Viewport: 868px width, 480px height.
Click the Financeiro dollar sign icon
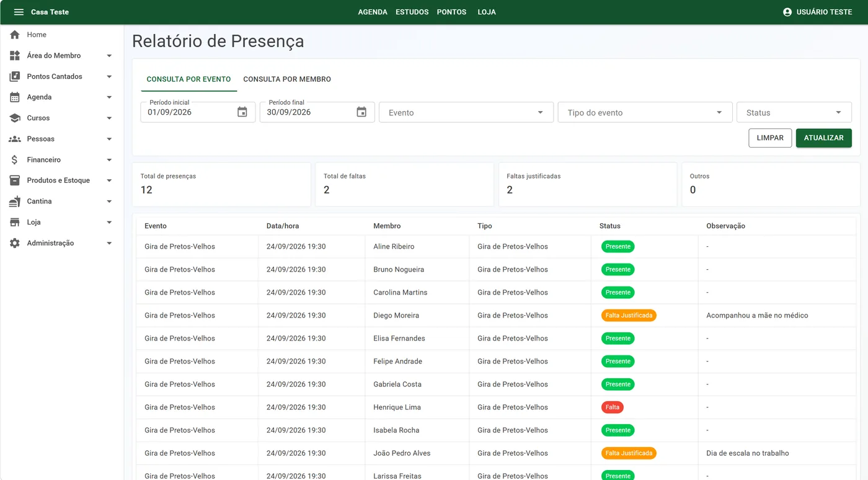[x=15, y=160]
